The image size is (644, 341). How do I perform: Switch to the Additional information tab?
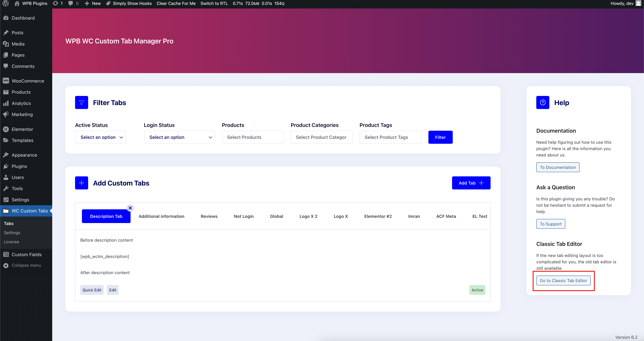162,216
